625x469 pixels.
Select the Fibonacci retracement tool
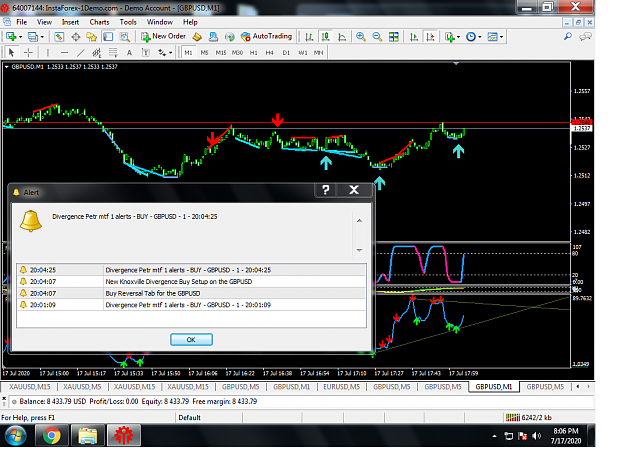(113, 52)
